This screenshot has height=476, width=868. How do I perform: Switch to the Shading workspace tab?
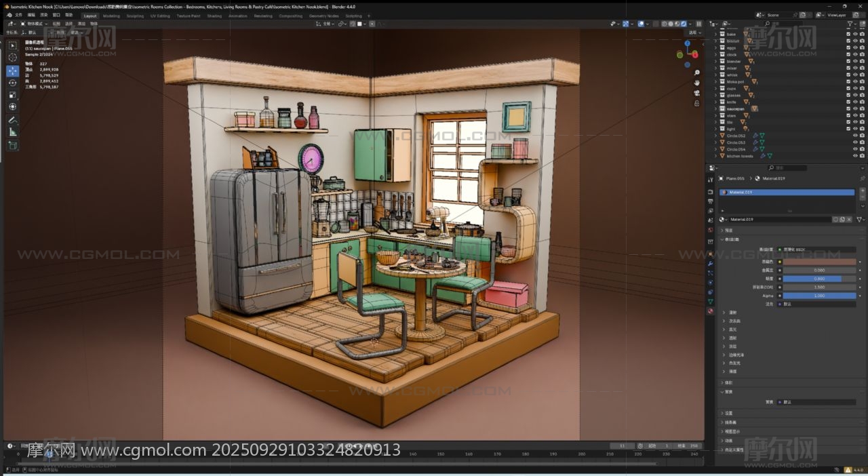(214, 16)
